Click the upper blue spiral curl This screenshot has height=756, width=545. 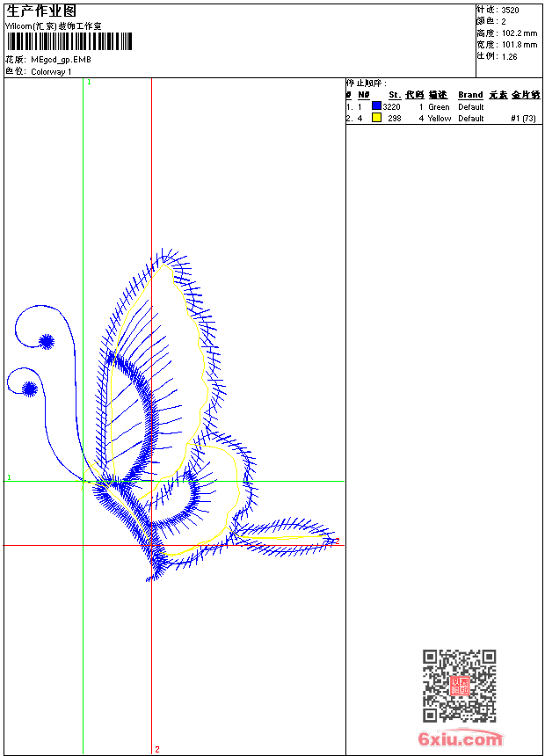(46, 340)
